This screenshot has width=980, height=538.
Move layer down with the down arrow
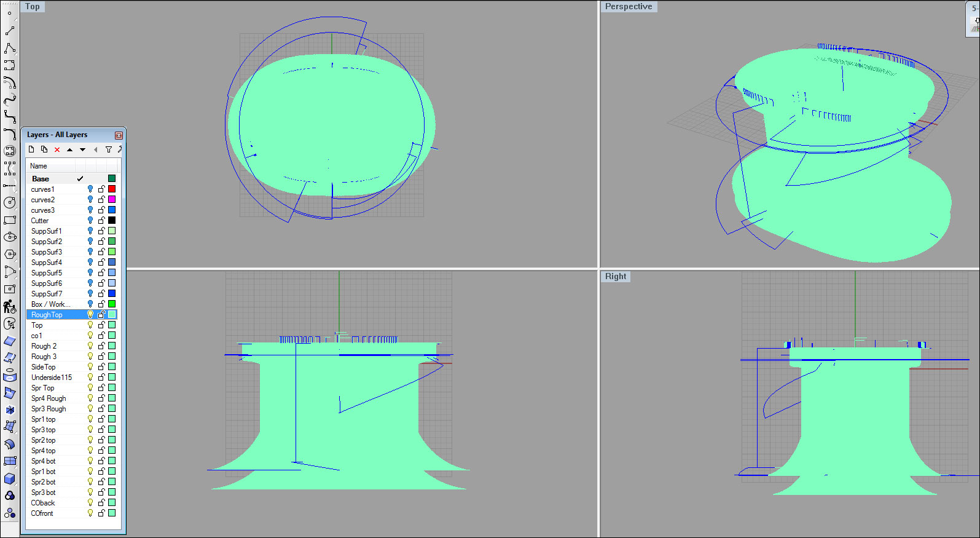tap(82, 149)
